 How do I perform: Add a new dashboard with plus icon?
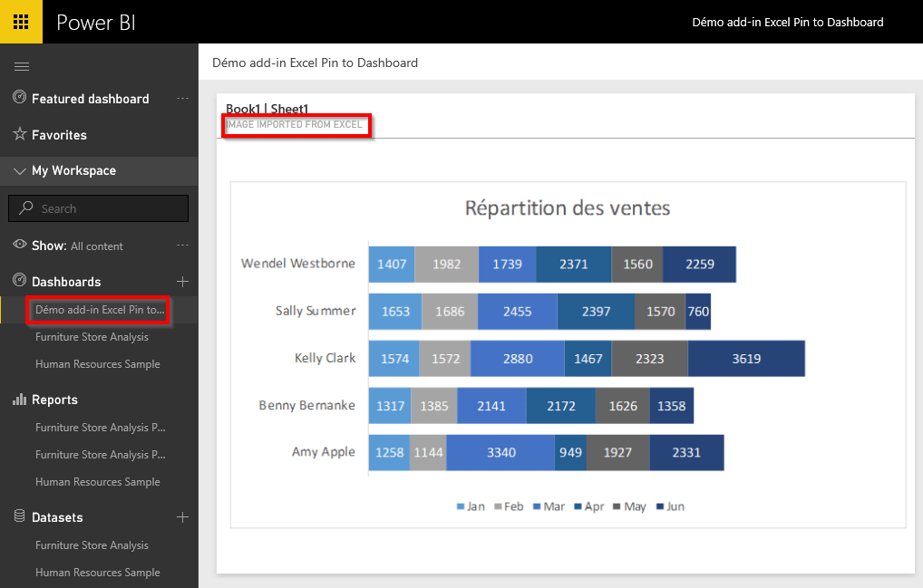coord(182,282)
